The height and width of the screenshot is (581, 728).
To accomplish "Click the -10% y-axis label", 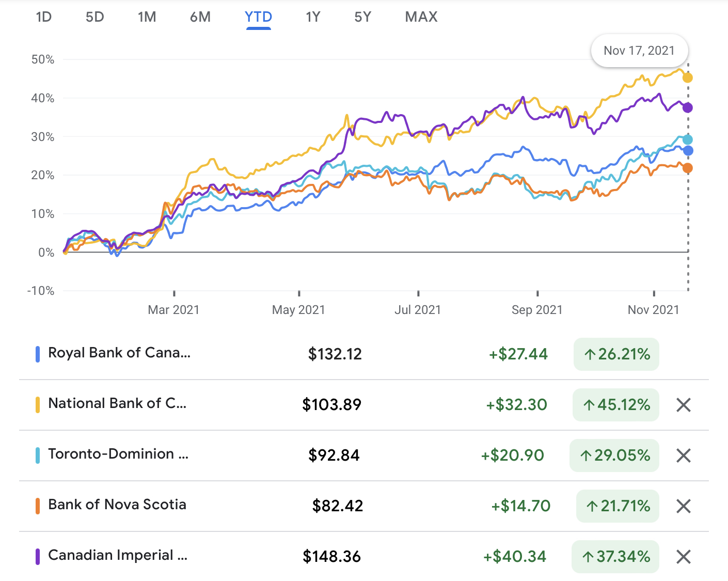I will [41, 291].
